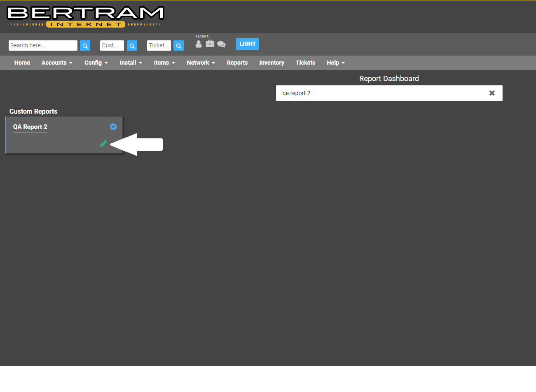Click the green pencil edit icon
This screenshot has height=392, width=536.
click(103, 143)
